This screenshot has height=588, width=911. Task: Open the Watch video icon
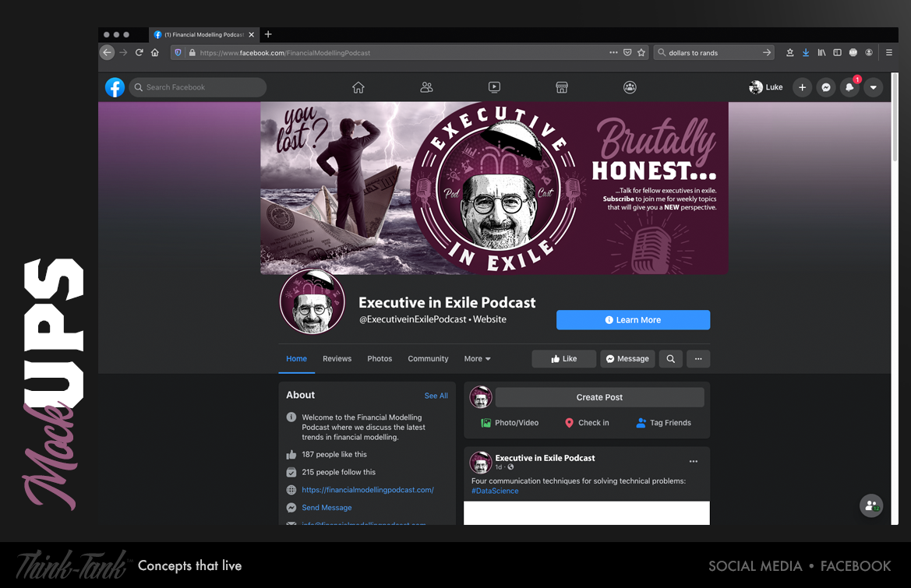[x=494, y=88]
